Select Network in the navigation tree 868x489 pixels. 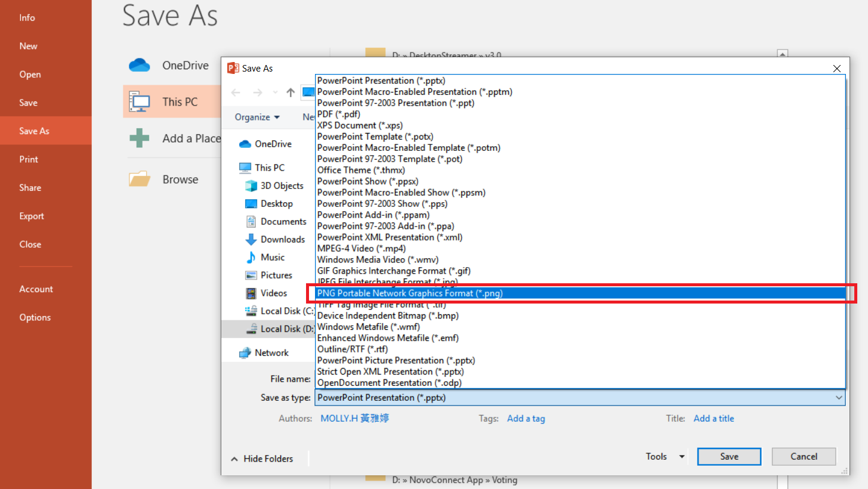[x=264, y=352]
